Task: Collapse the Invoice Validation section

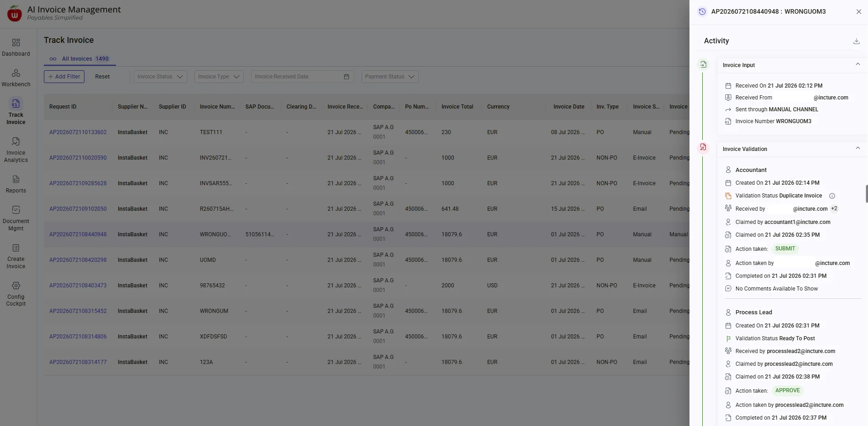Action: (x=858, y=148)
